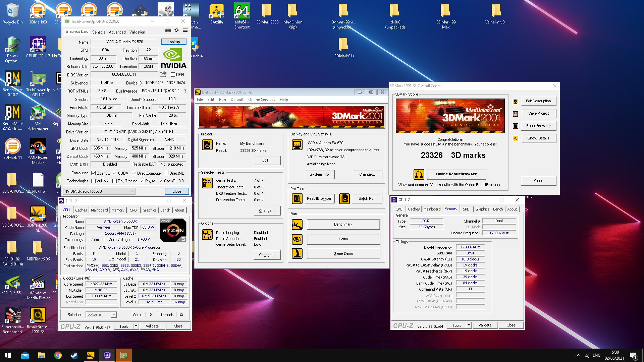644x362 pixels.
Task: Open the notification center icon
Action: [634, 355]
